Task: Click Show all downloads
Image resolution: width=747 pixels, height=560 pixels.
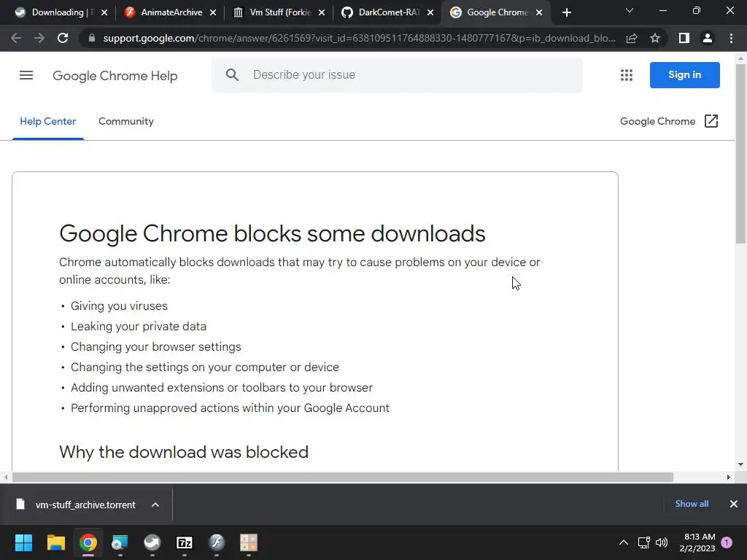Action: pyautogui.click(x=692, y=504)
